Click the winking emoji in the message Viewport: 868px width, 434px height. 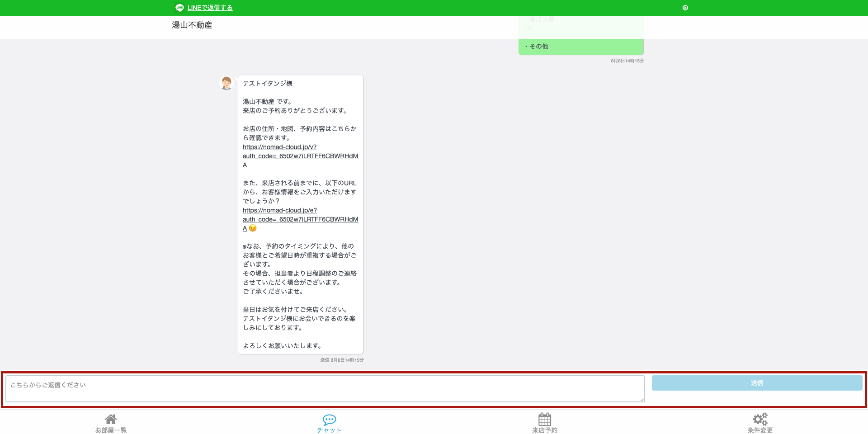pos(253,228)
